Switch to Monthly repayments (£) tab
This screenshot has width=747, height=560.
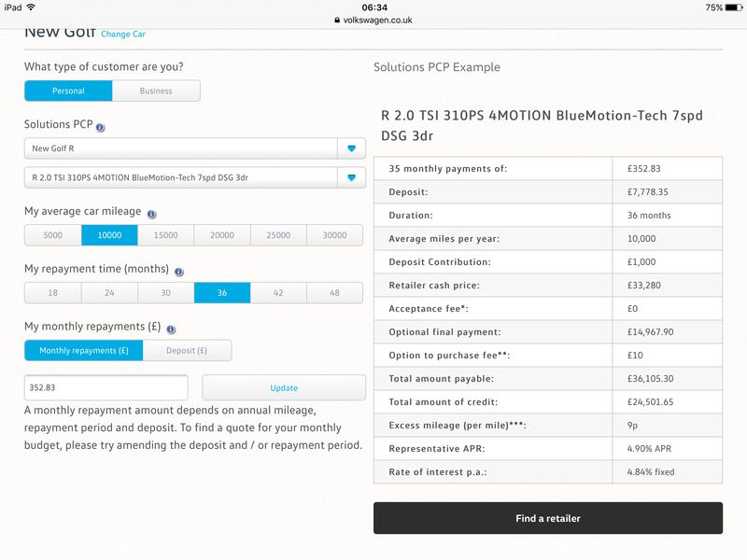pyautogui.click(x=84, y=351)
